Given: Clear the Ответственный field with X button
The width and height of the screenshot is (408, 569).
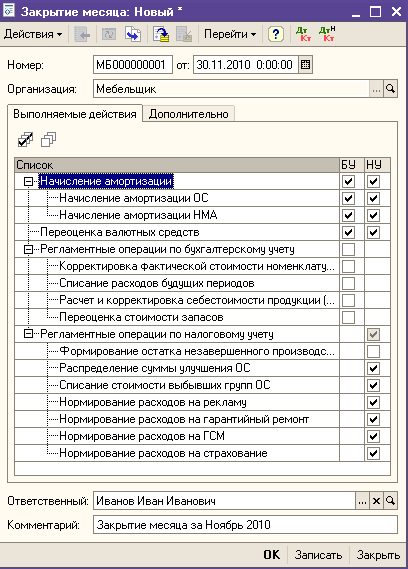Looking at the screenshot, I should click(x=376, y=501).
